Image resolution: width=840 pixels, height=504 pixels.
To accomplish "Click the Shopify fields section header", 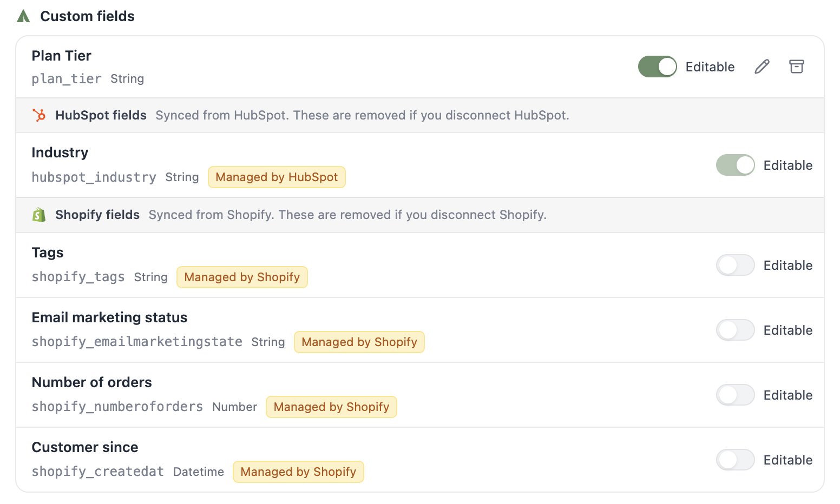I will [420, 215].
